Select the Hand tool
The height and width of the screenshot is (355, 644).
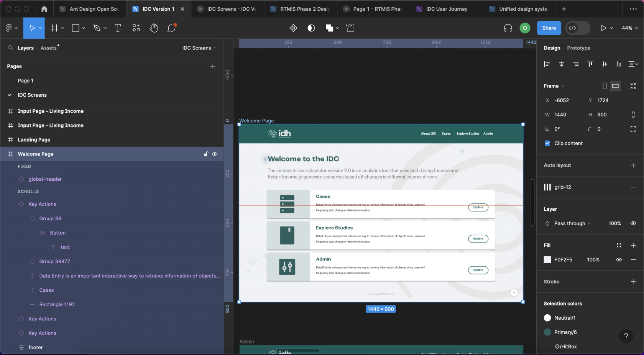coord(154,28)
